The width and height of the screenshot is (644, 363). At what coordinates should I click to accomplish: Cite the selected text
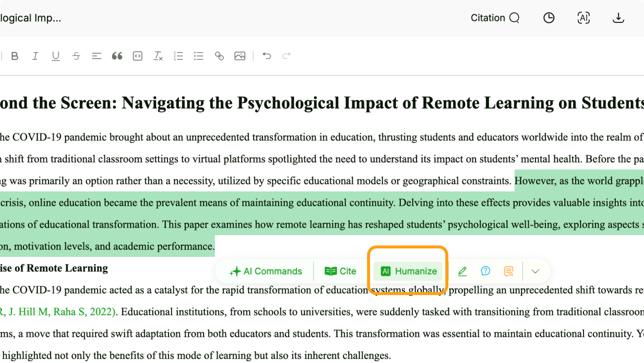point(340,271)
